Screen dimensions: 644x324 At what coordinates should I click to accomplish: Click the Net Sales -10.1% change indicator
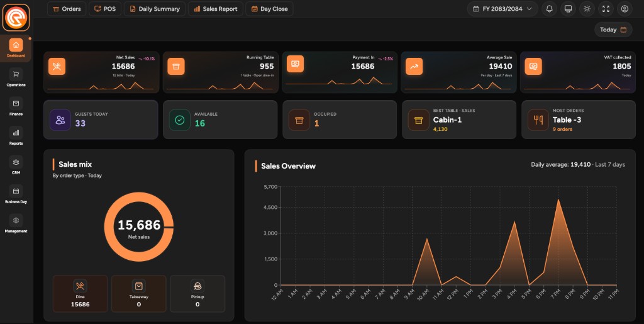click(147, 59)
